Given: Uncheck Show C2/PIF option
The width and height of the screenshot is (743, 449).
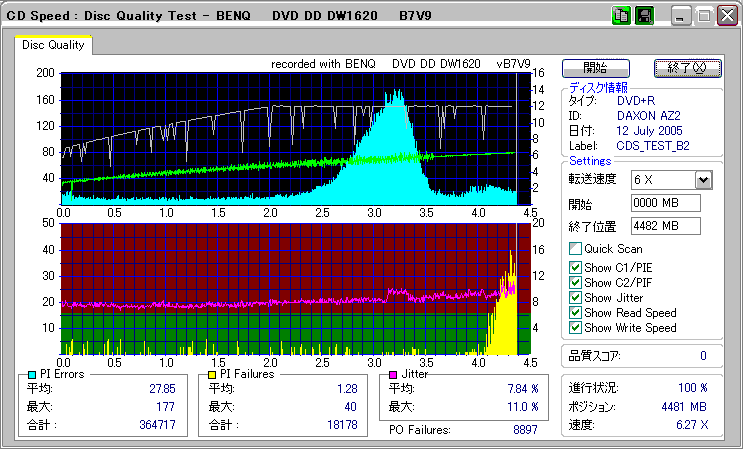Looking at the screenshot, I should (575, 282).
